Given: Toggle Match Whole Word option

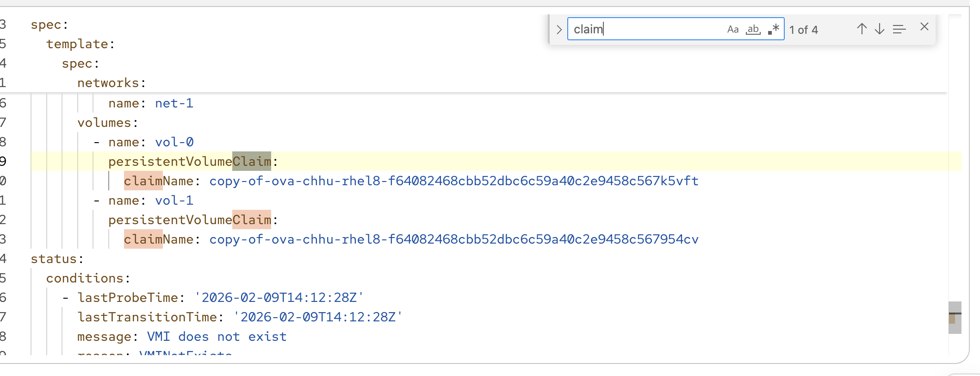Looking at the screenshot, I should tap(753, 30).
